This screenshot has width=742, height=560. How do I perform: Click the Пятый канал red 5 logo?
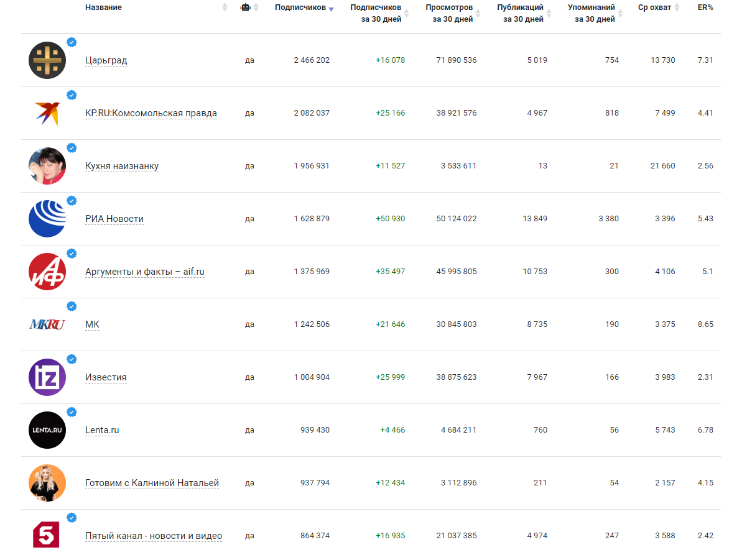pyautogui.click(x=47, y=535)
